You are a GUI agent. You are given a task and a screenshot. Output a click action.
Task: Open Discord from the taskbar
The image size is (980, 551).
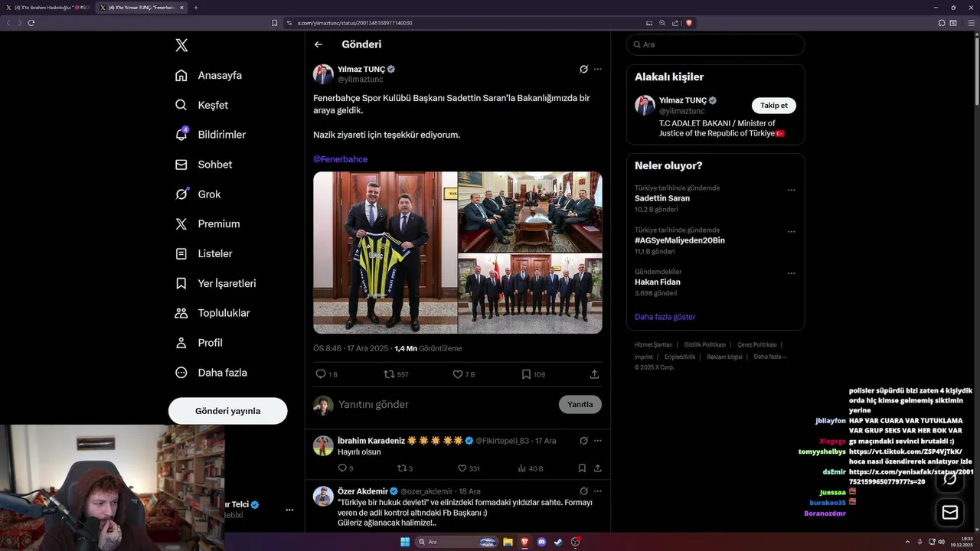click(x=541, y=542)
